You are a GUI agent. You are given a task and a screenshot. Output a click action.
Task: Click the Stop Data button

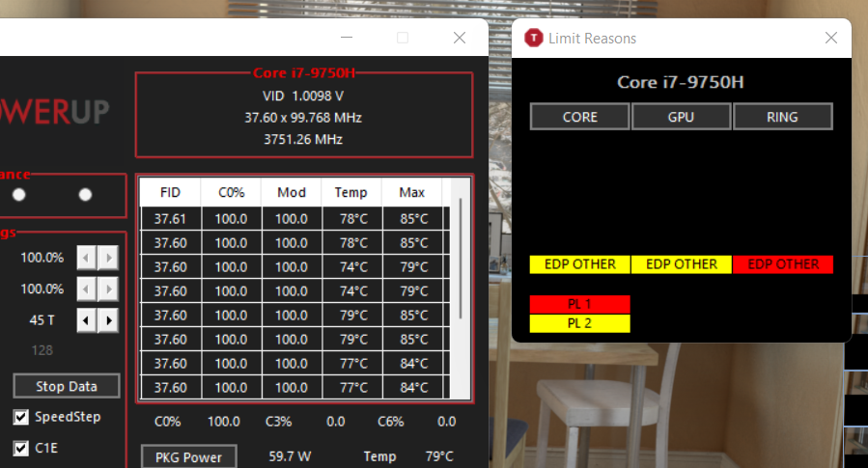67,386
